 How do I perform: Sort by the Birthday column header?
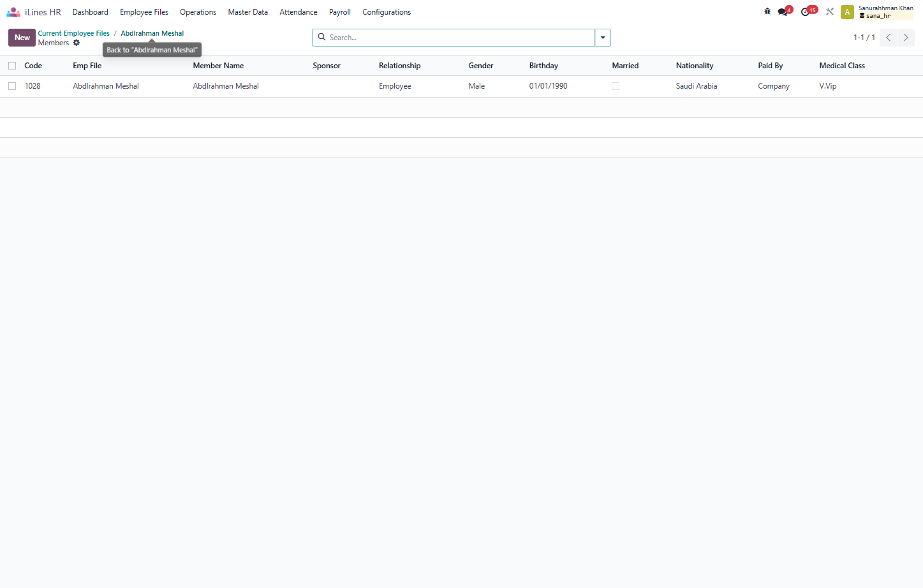pos(543,66)
